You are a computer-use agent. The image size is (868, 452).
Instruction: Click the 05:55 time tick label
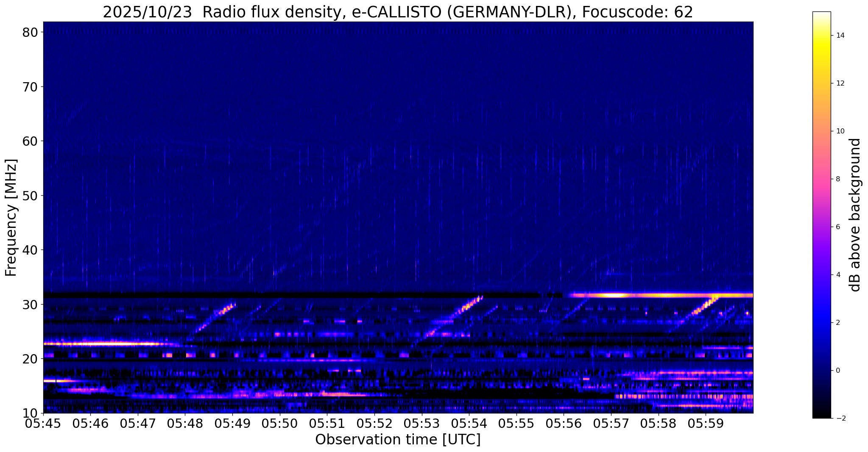pos(516,424)
